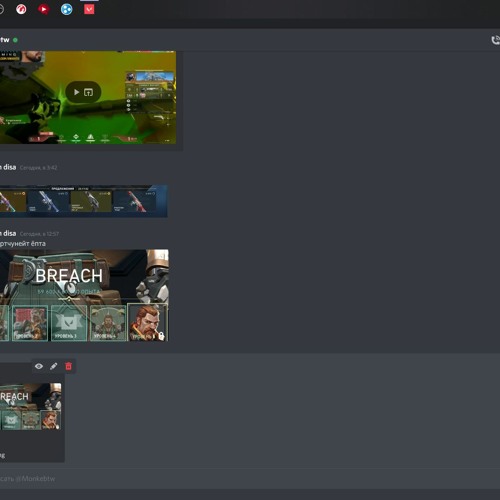Open the red YouTube-style play icon
This screenshot has height=500, width=500.
pyautogui.click(x=44, y=9)
